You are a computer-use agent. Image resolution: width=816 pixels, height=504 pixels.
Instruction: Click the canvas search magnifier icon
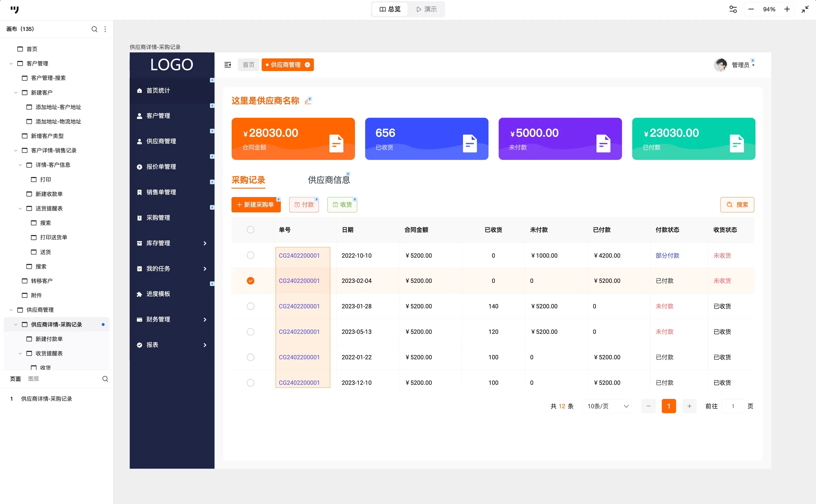[x=94, y=29]
